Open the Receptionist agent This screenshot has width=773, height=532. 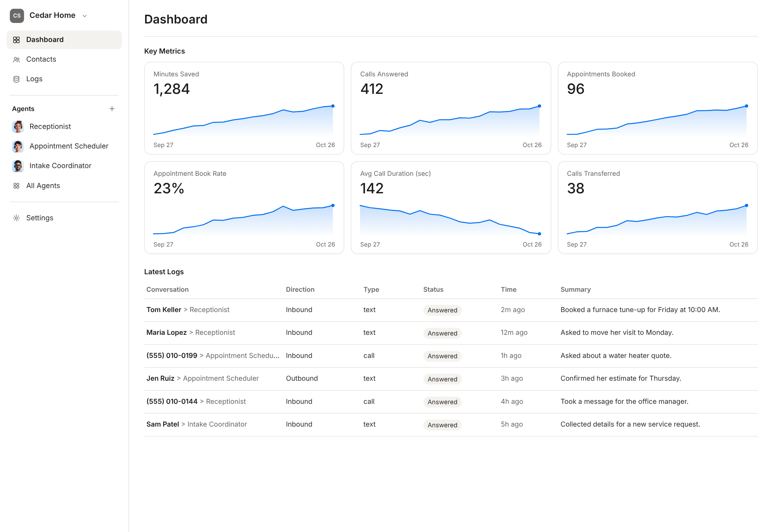tap(64, 126)
